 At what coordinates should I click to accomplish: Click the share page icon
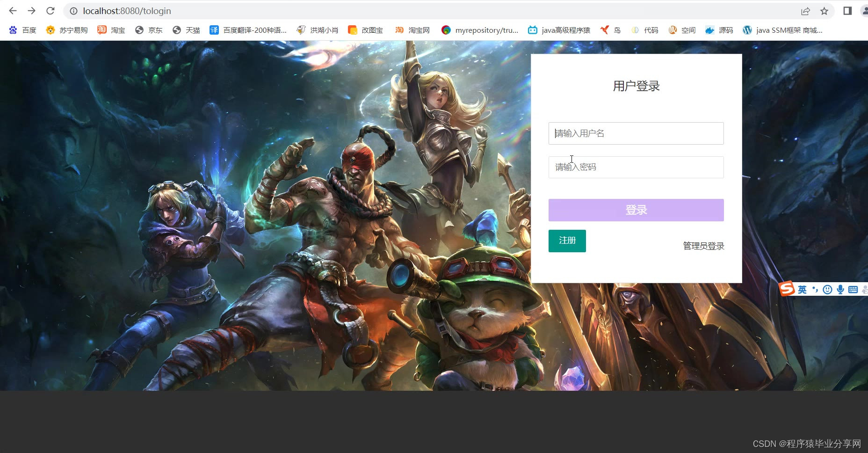pyautogui.click(x=805, y=11)
